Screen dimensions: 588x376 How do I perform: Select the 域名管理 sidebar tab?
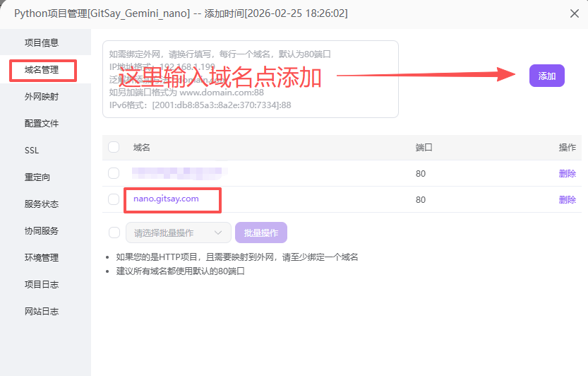tap(42, 70)
